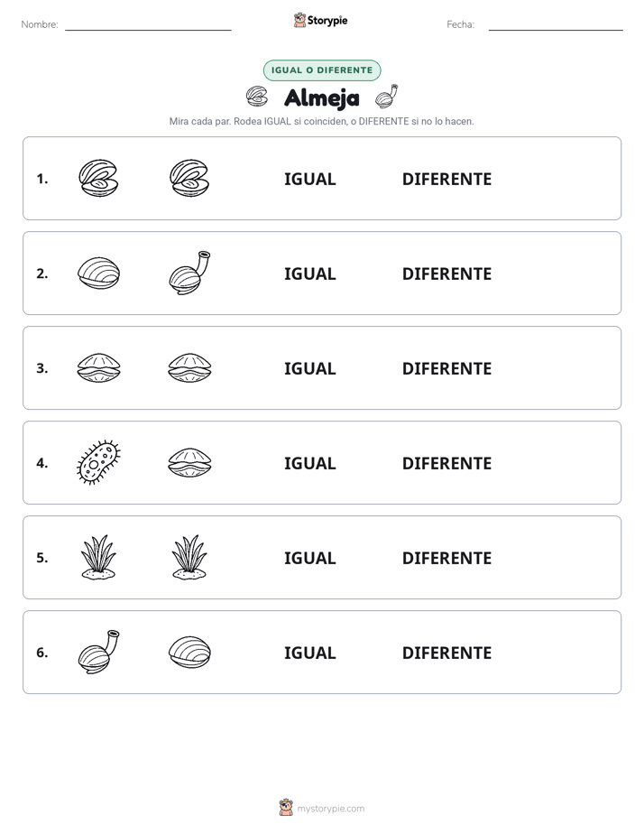Image resolution: width=644 pixels, height=834 pixels.
Task: Choose IGUAL for row 5
Action: point(309,558)
